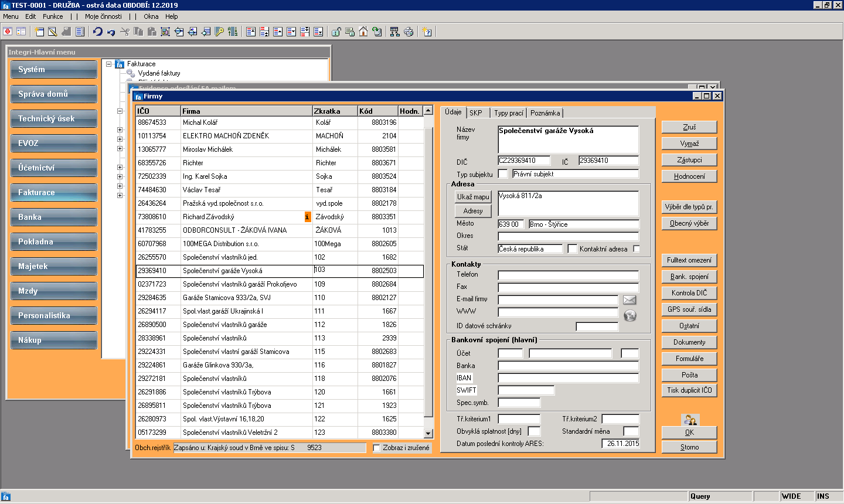Click the globe icon beside WWW field
The image size is (844, 504).
click(630, 315)
